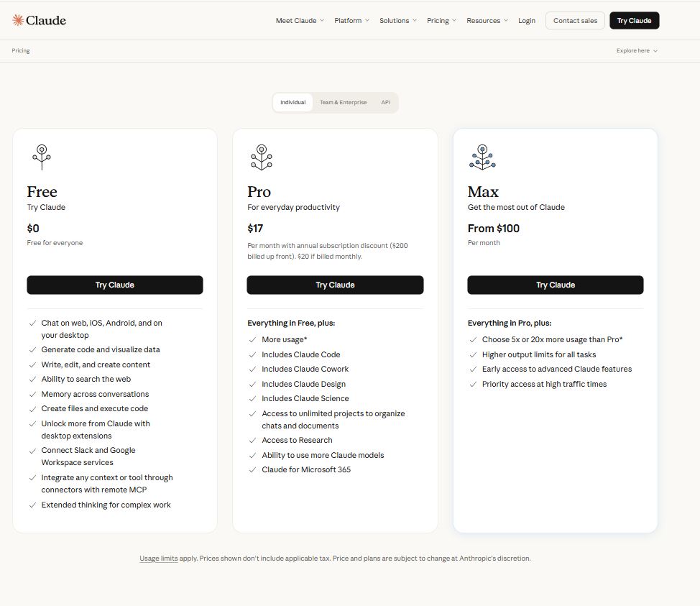Switch to the API pricing tab
The image size is (700, 606).
386,103
